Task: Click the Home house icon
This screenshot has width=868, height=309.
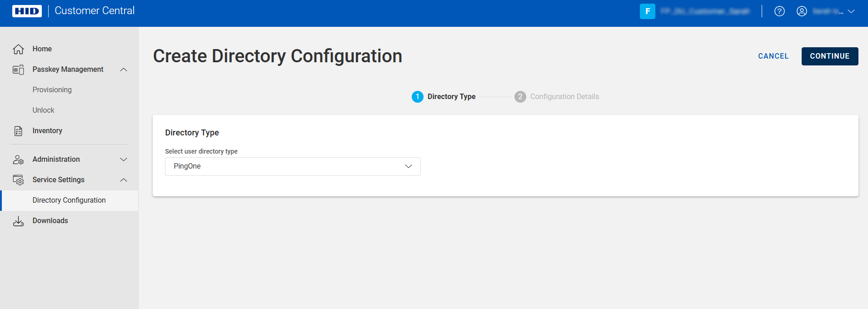Action: 18,49
